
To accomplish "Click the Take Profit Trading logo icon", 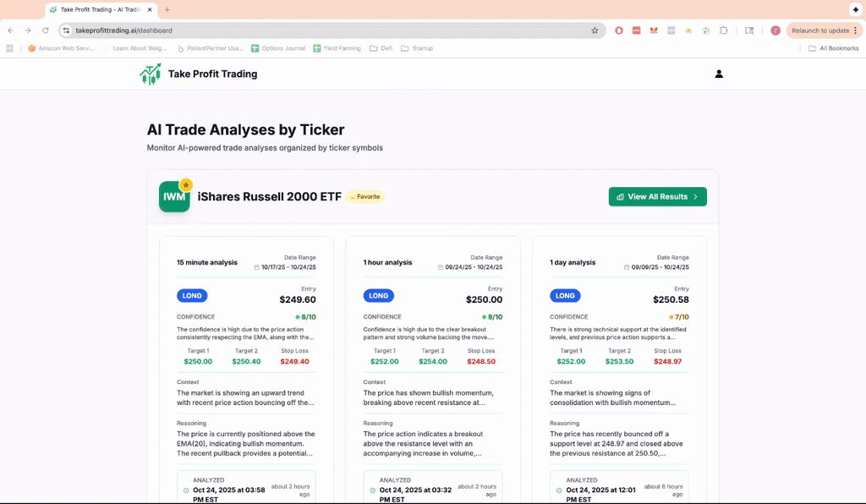I will click(151, 74).
